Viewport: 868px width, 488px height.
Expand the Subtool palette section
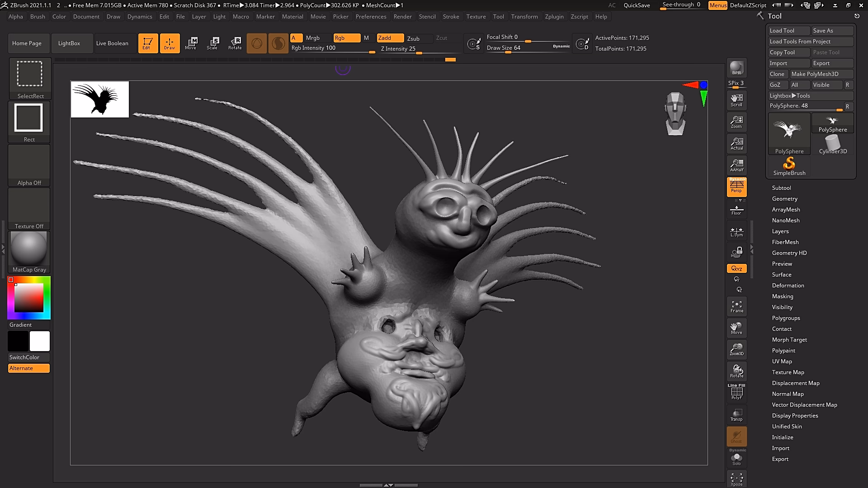781,188
